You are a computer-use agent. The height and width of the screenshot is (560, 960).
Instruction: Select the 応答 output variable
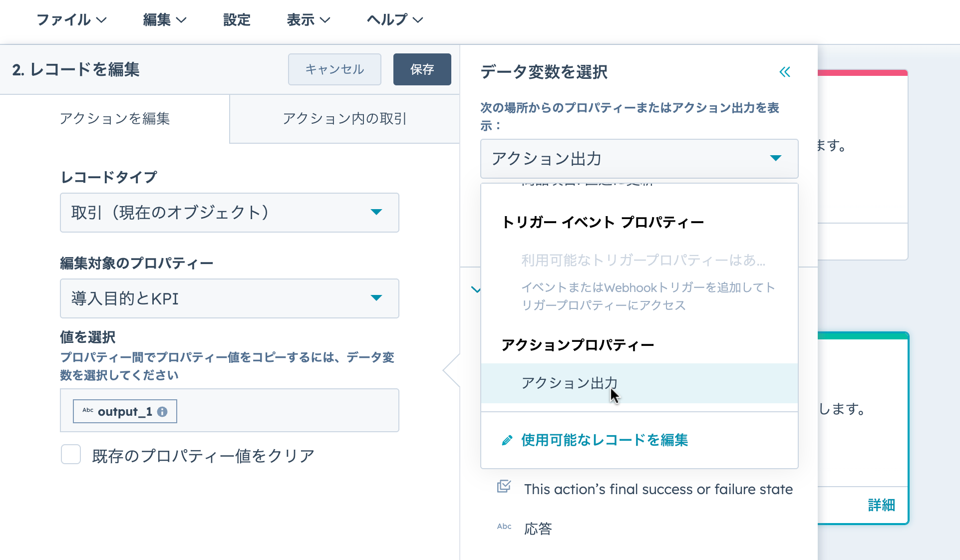tap(538, 529)
